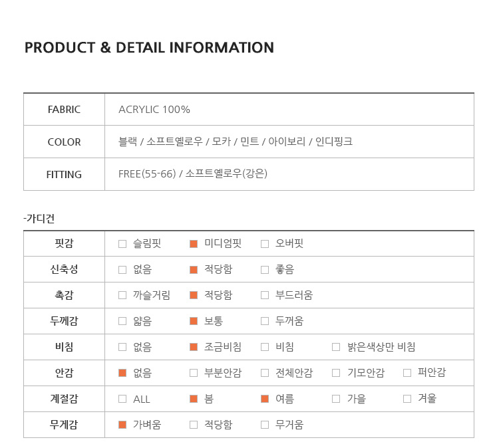Screen dimensions: 499x448
Task: Check the 기모안감 checkbox
Action: click(336, 373)
